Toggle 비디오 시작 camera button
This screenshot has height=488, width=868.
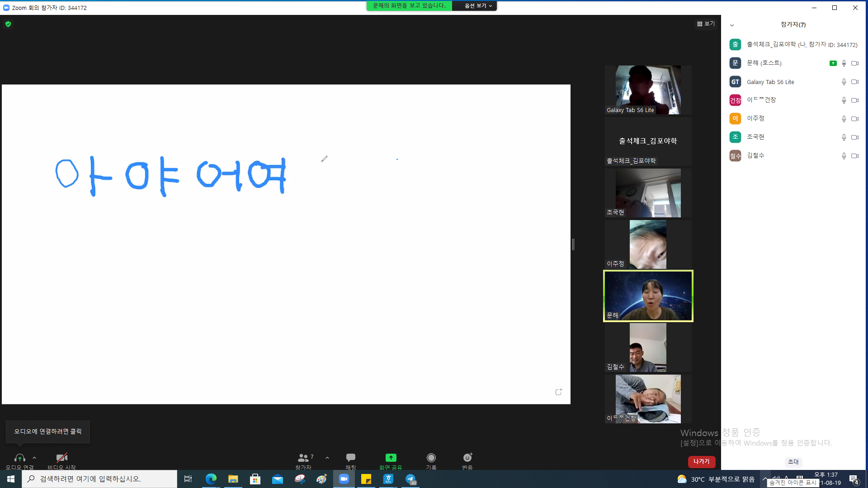point(62,458)
